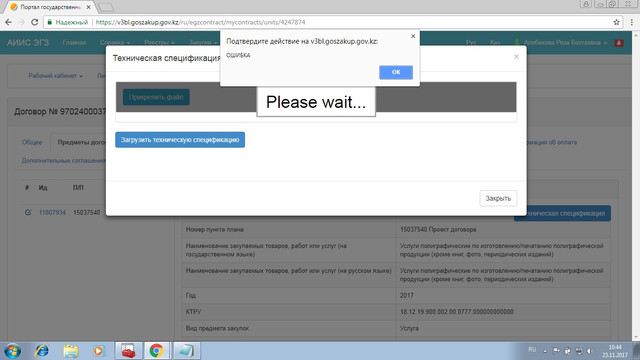Screen dimensions: 640x360
Task: Click the Windows Start button
Action: [12, 351]
